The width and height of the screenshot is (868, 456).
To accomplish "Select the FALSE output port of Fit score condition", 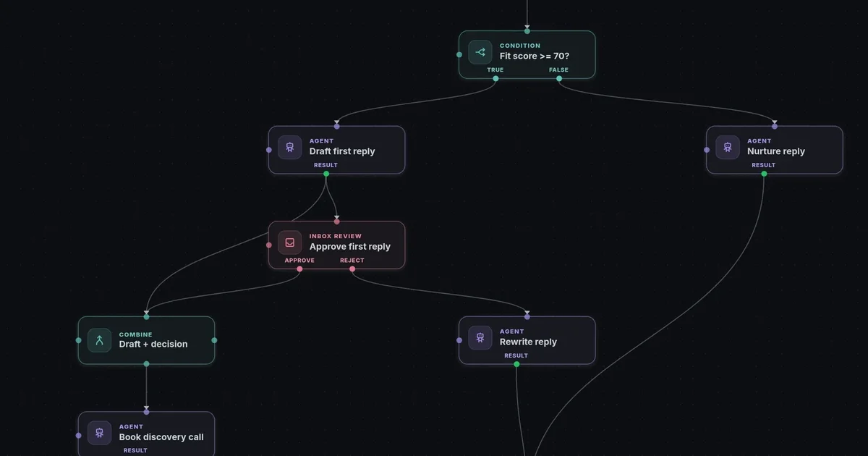I will [558, 78].
